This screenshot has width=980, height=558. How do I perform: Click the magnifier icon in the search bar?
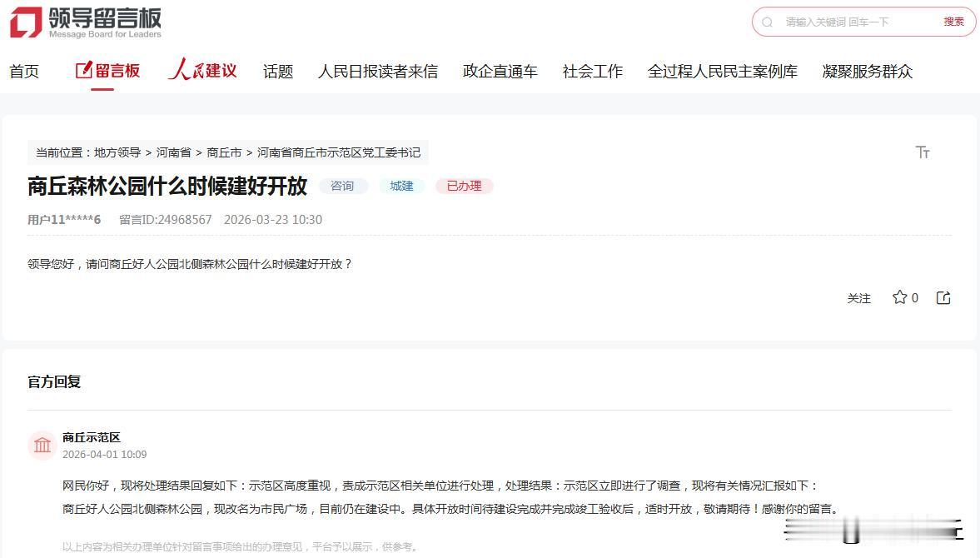coord(767,22)
